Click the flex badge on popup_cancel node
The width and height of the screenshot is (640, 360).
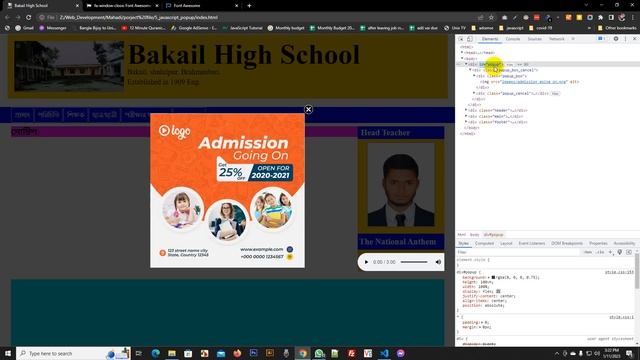click(x=555, y=93)
